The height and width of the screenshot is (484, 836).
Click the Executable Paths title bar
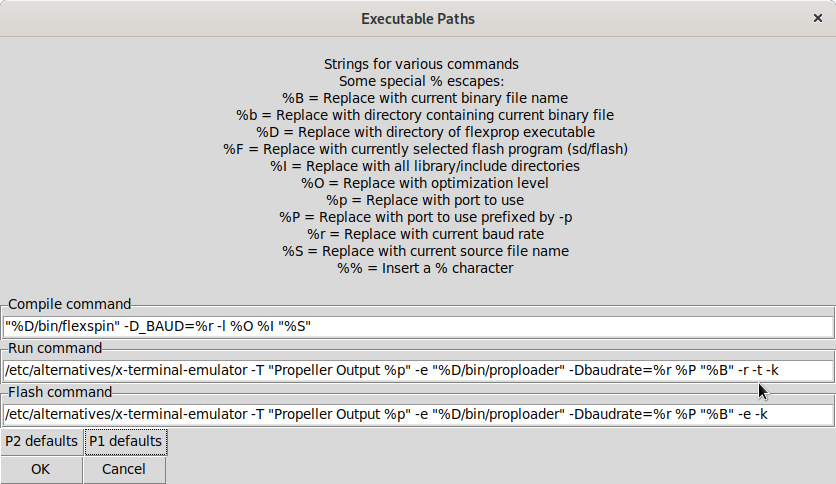coord(418,18)
